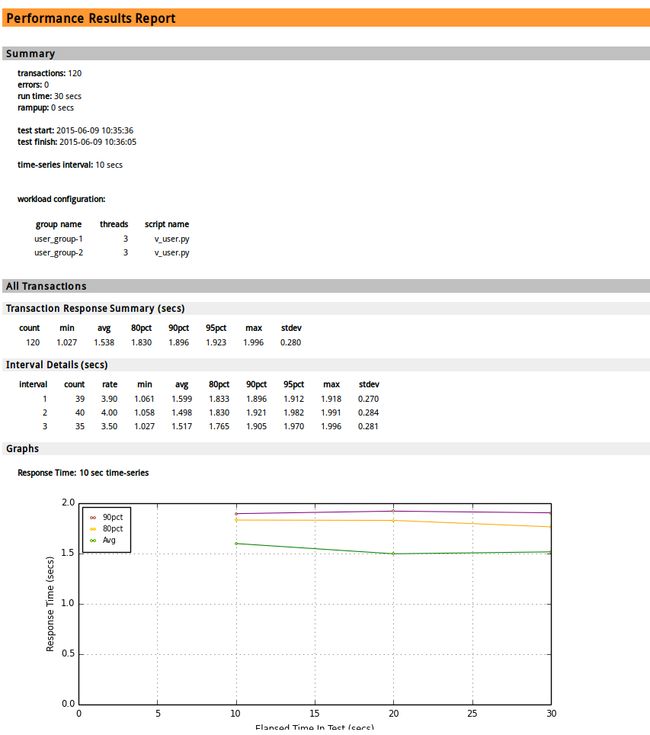
Task: Click the 80pct value 1.765
Action: pyautogui.click(x=219, y=427)
